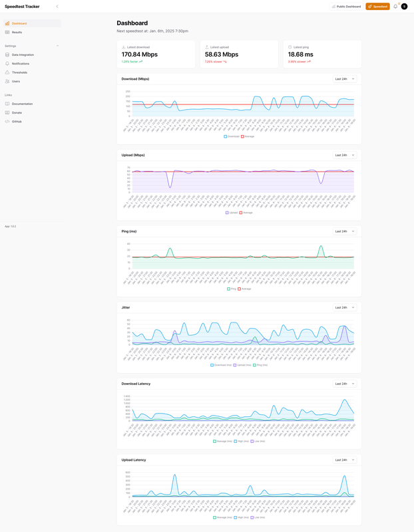This screenshot has height=532, width=414.
Task: Open the Download (Mbps) time range dropdown
Action: point(344,79)
